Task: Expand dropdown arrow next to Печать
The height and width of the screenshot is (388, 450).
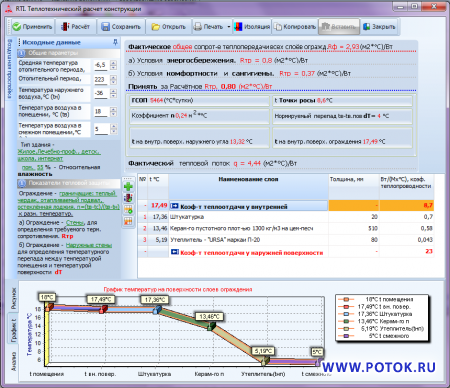Action: [x=229, y=27]
